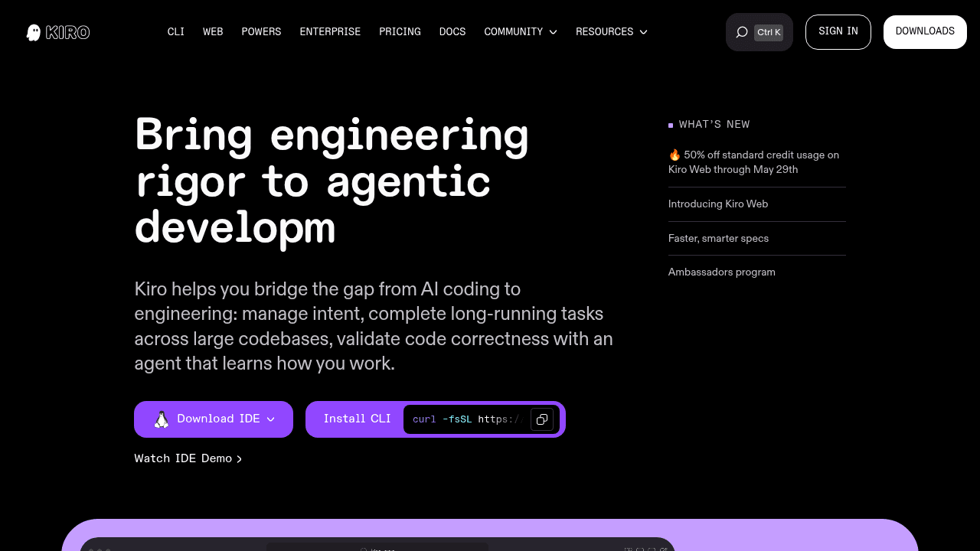Watch the IDE Demo link
This screenshot has height=551, width=980.
click(x=188, y=458)
